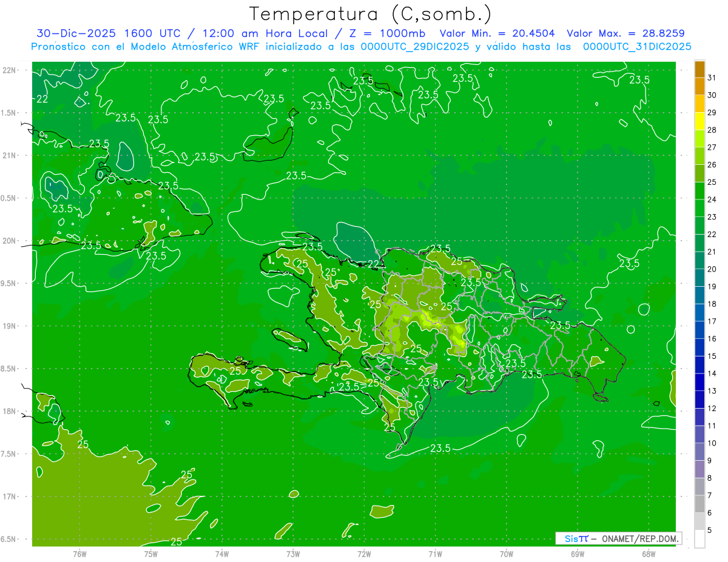The width and height of the screenshot is (728, 562).
Task: Click the '71W' longitude axis label
Action: pos(435,554)
